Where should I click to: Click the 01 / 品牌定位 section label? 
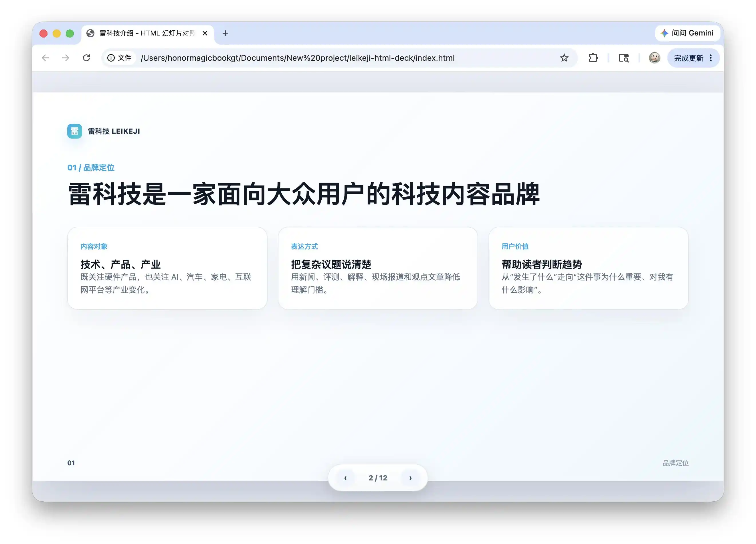91,167
